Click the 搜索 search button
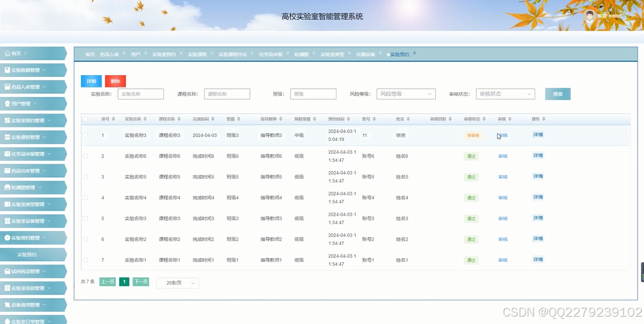644x324 pixels. click(x=557, y=93)
